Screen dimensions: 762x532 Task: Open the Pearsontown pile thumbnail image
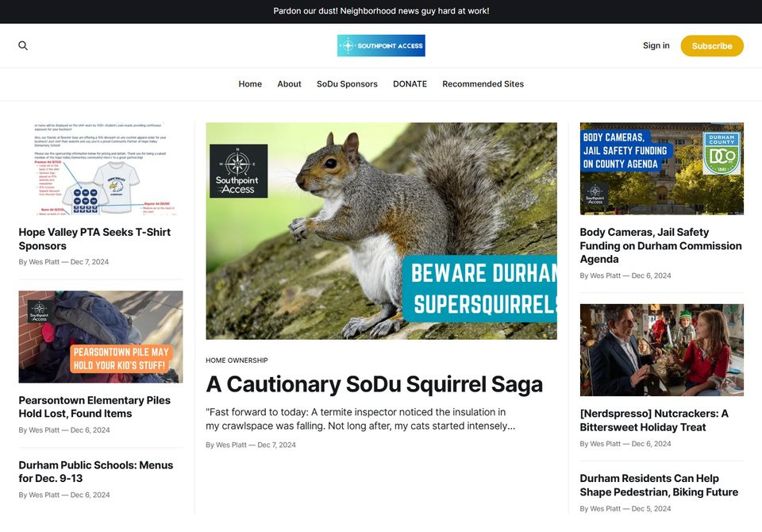point(101,337)
